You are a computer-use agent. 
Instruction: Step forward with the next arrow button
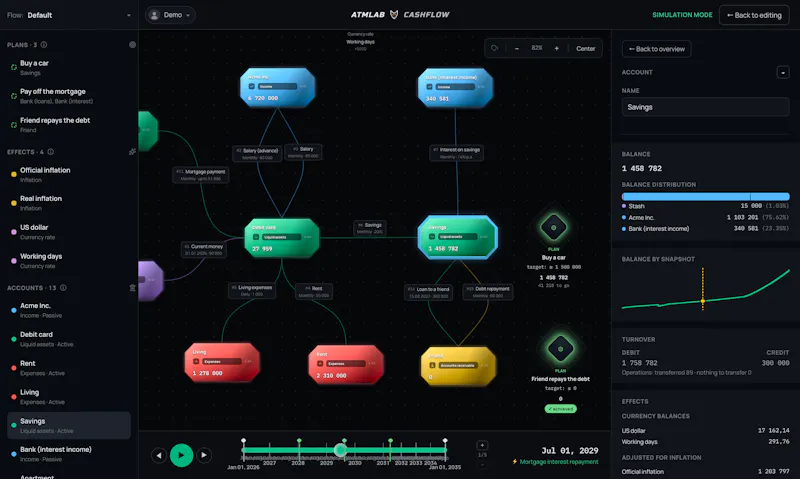204,455
